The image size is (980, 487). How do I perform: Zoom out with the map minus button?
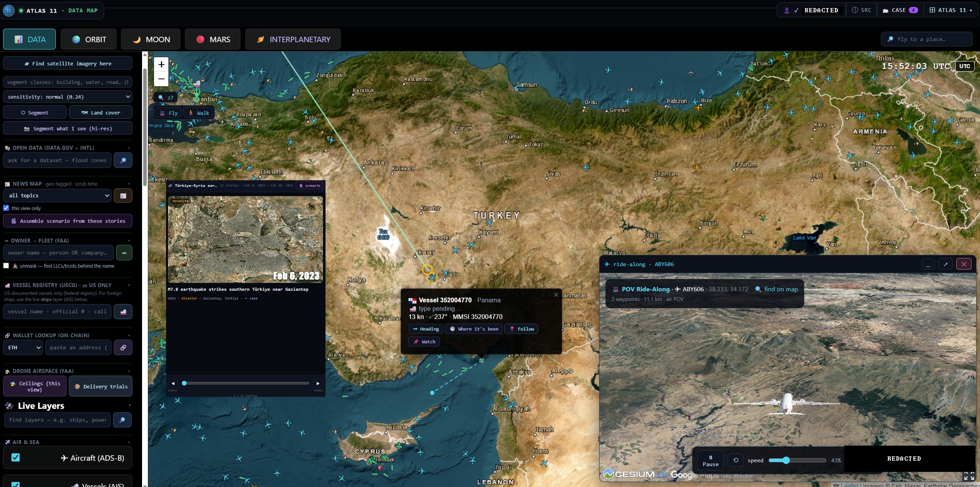pos(161,79)
